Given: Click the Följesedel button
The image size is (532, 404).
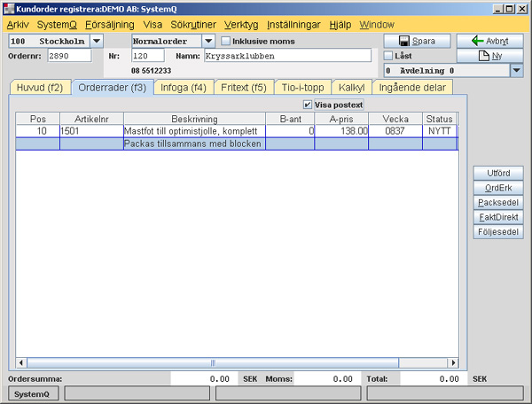Looking at the screenshot, I should pos(498,232).
